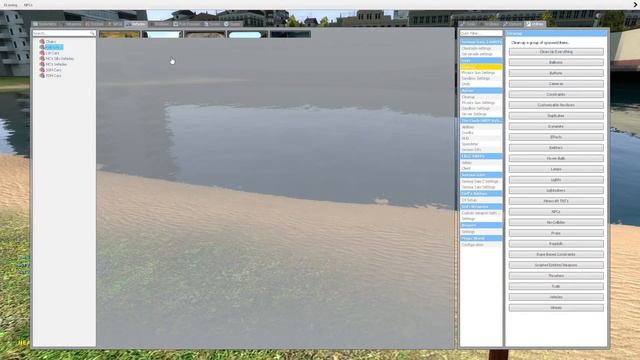Open HUD in utilities list

coord(481,138)
